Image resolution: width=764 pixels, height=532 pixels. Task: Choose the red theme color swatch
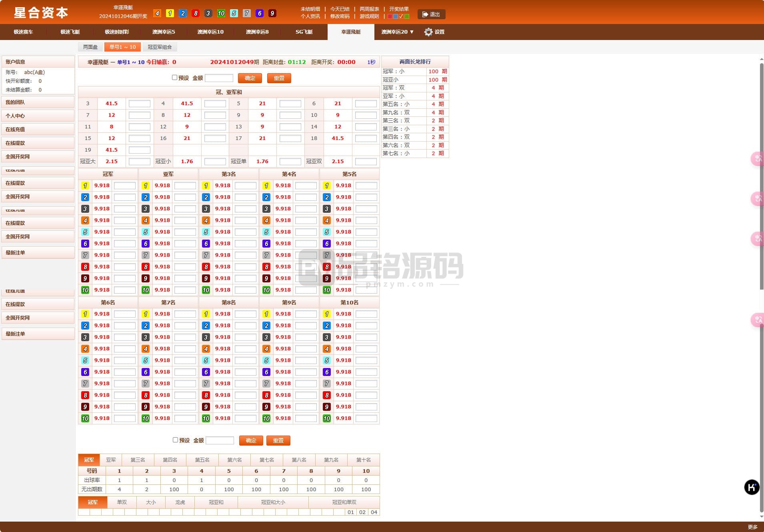(390, 16)
